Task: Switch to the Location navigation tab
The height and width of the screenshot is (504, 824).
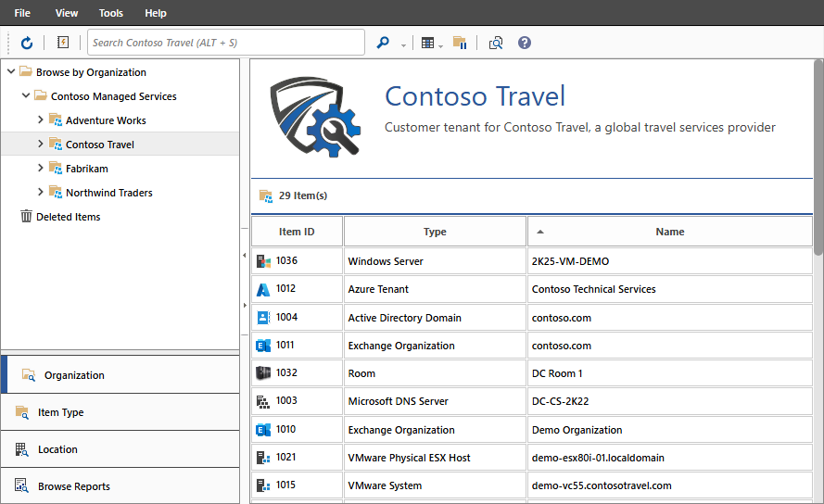Action: pos(120,449)
